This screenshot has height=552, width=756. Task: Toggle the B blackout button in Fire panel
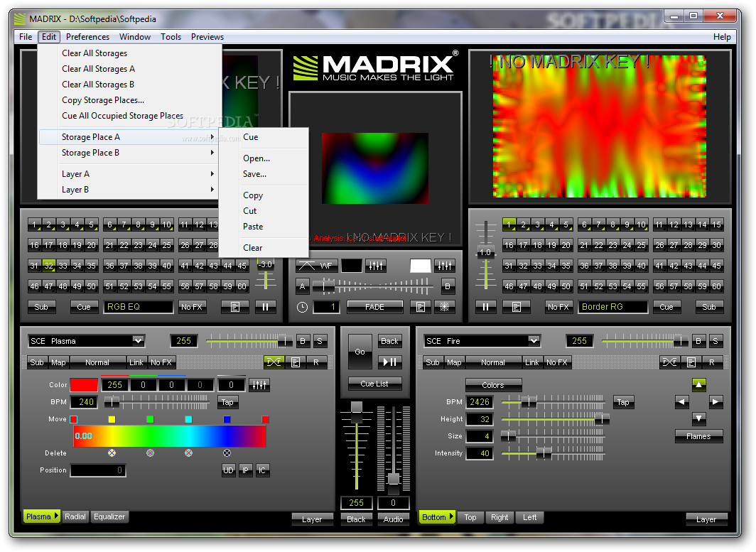698,341
